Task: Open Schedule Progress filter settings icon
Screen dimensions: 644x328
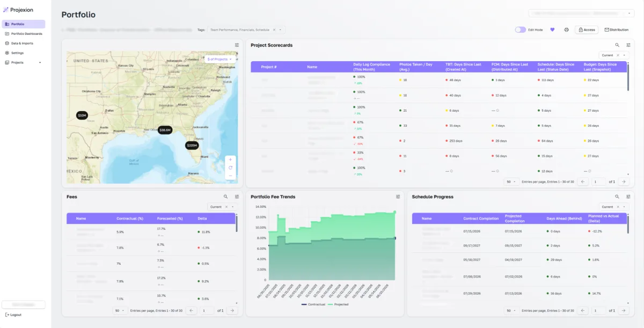Action: pos(628,196)
